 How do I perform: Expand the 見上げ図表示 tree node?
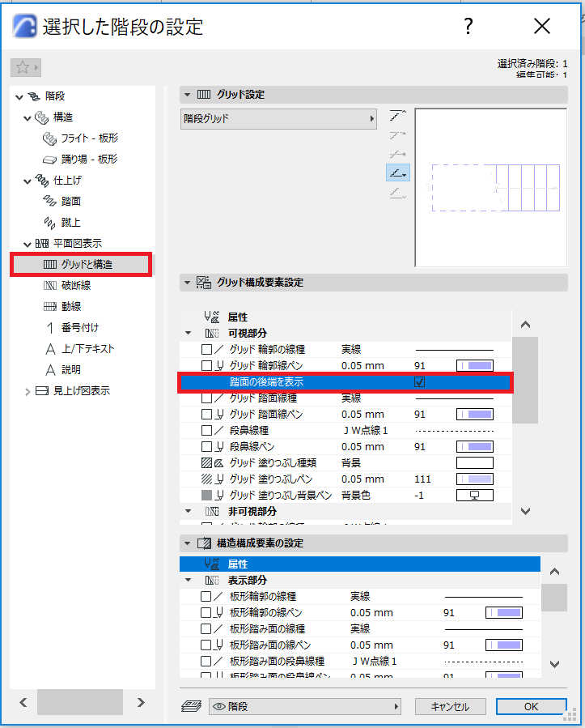[x=28, y=391]
